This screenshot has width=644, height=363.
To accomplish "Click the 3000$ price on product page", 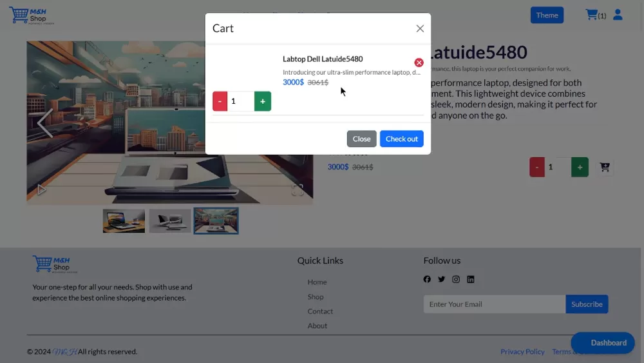I will coord(337,167).
